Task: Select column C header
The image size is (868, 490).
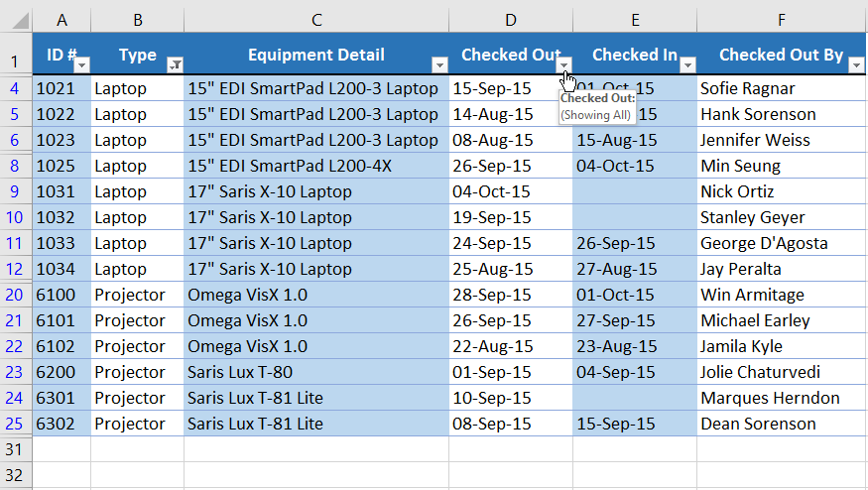Action: click(x=315, y=19)
